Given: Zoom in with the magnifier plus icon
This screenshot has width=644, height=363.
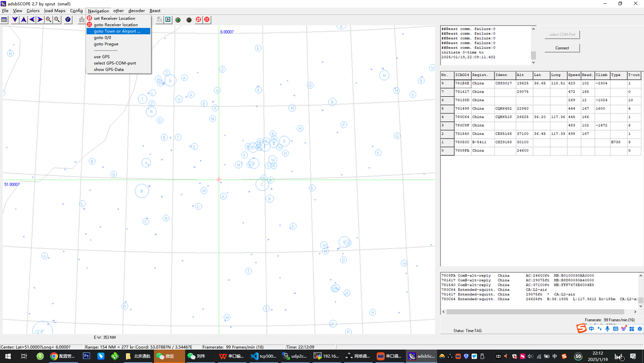Looking at the screenshot, I should click(49, 19).
